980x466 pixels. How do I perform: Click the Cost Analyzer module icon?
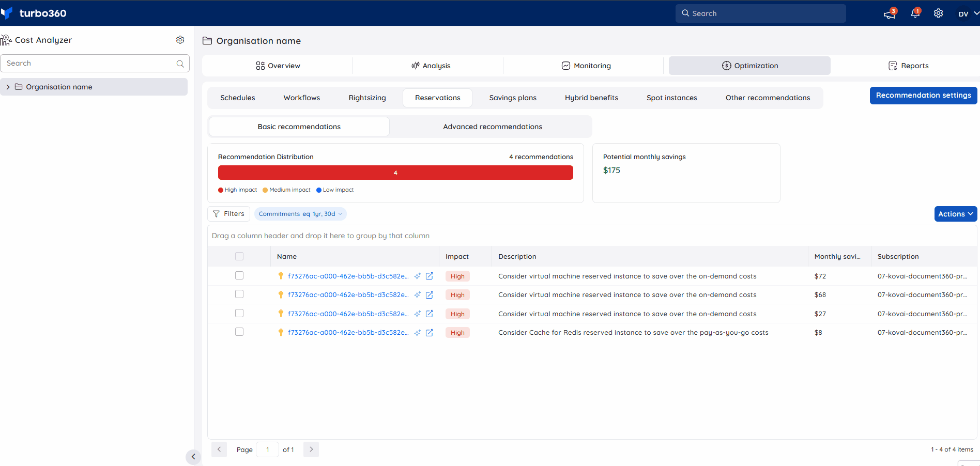pos(6,40)
